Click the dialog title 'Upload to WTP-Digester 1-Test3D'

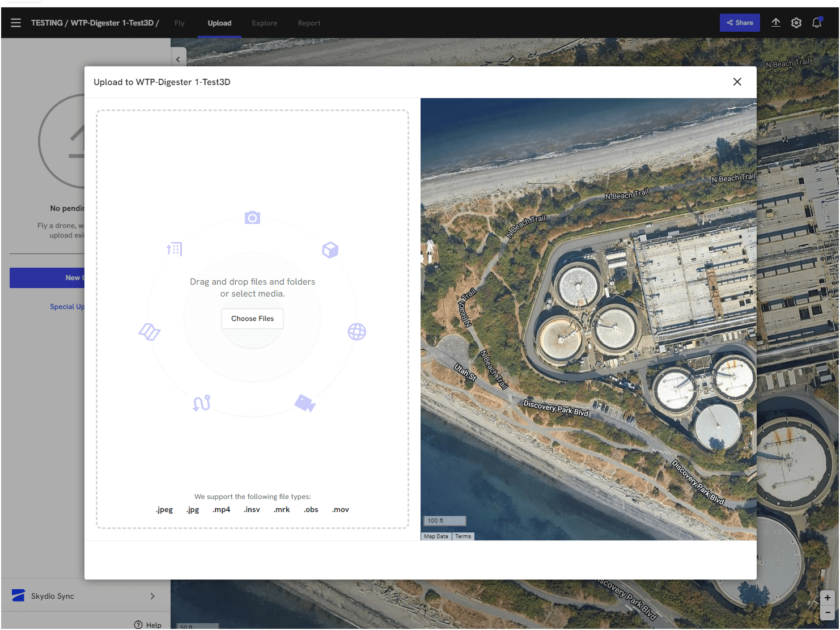coord(162,82)
